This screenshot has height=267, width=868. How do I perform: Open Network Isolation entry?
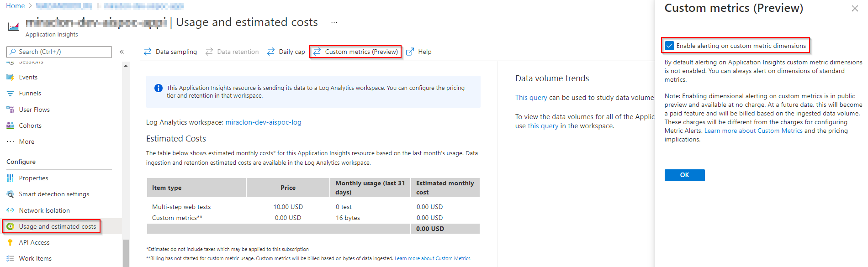44,210
